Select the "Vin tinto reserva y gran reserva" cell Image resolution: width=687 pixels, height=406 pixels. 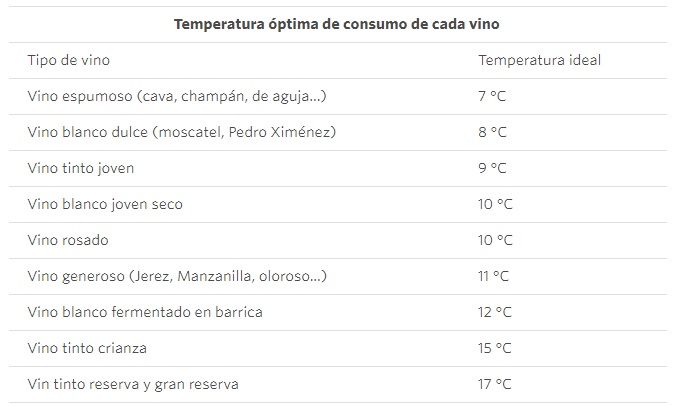pyautogui.click(x=133, y=384)
